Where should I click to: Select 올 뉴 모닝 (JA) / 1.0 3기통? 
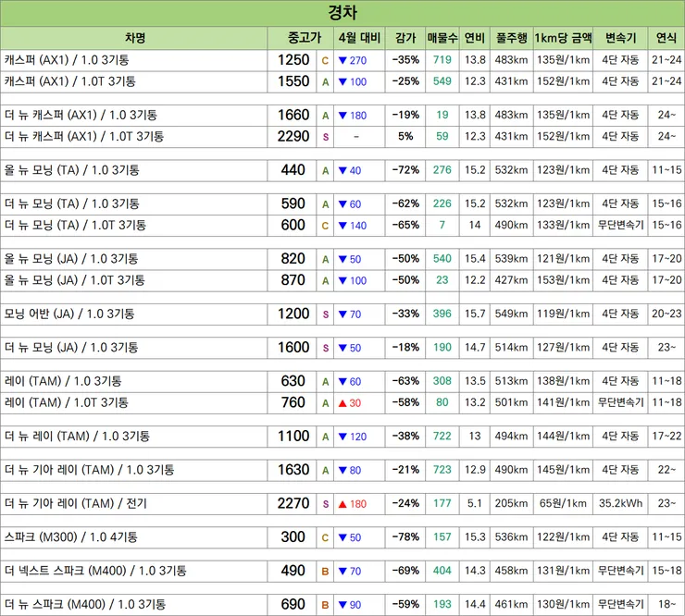tap(71, 258)
